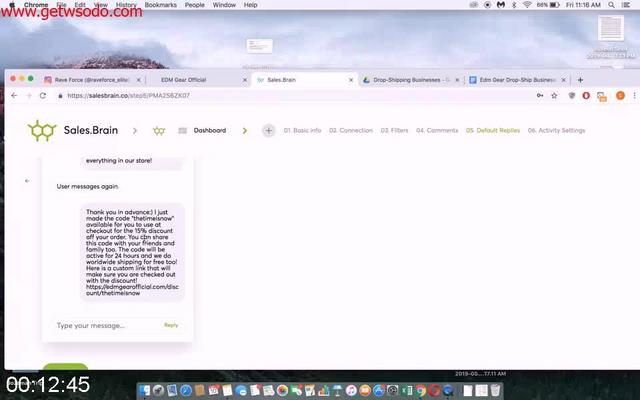This screenshot has height=400, width=640.
Task: Click the thetimeisnow discount reply bubble
Action: (x=132, y=252)
